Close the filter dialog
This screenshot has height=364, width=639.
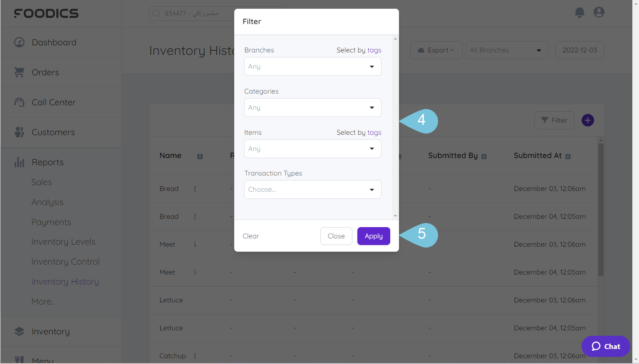tap(336, 236)
